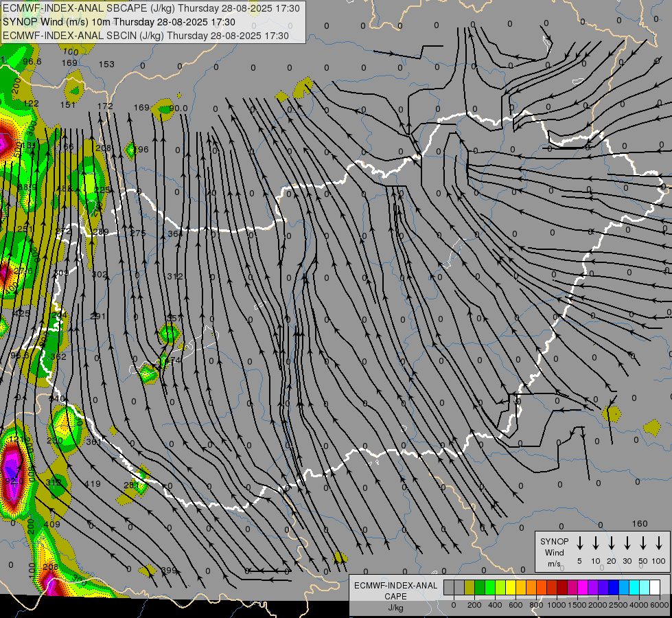Viewport: 672px width, 618px height.
Task: Click the '4000' tick label on CAPE scale
Action: [639, 605]
